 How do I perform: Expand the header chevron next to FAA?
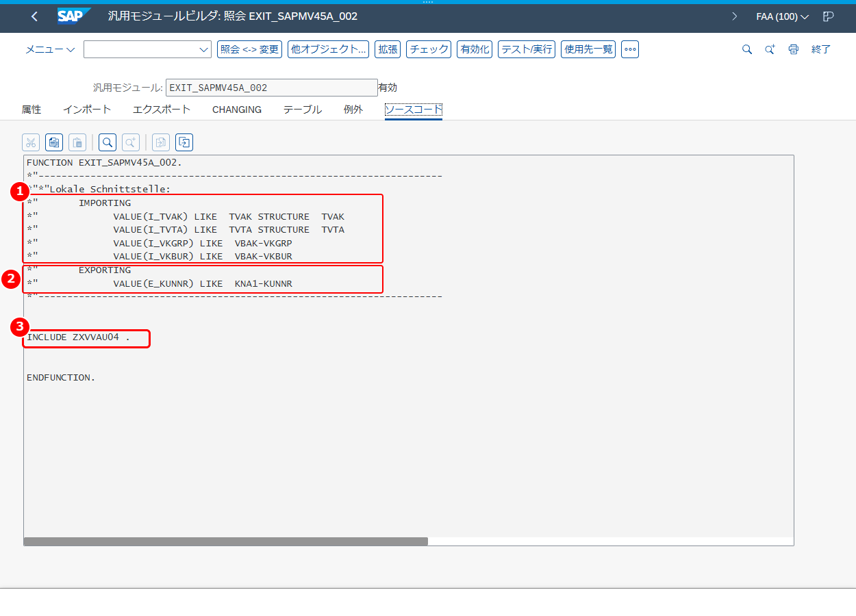pos(735,16)
